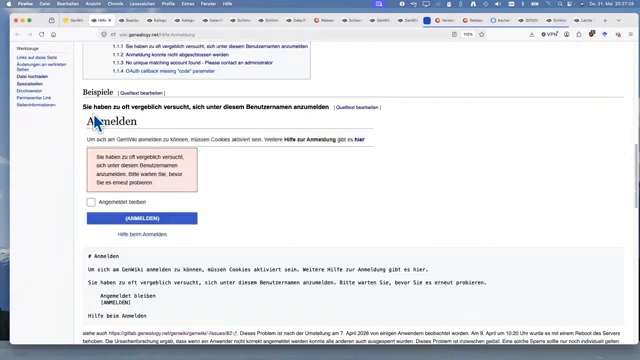This screenshot has height=360, width=640.
Task: Reload the current wiki page
Action: tap(42, 35)
